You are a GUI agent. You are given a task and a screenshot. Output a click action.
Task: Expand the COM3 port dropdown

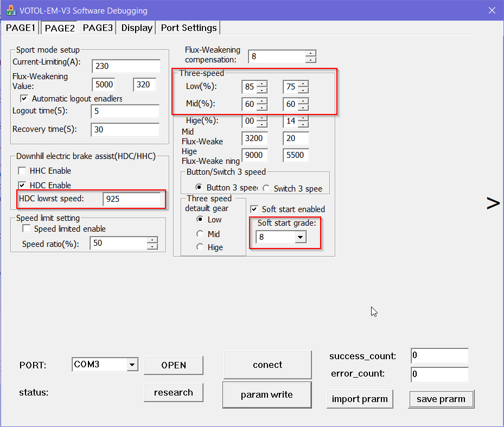point(132,365)
